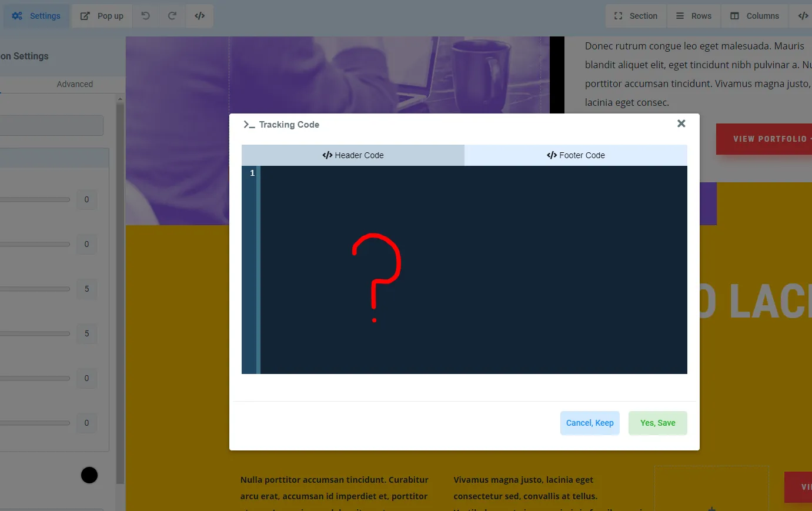The image size is (812, 511).
Task: Click the Pop up button
Action: tap(102, 16)
